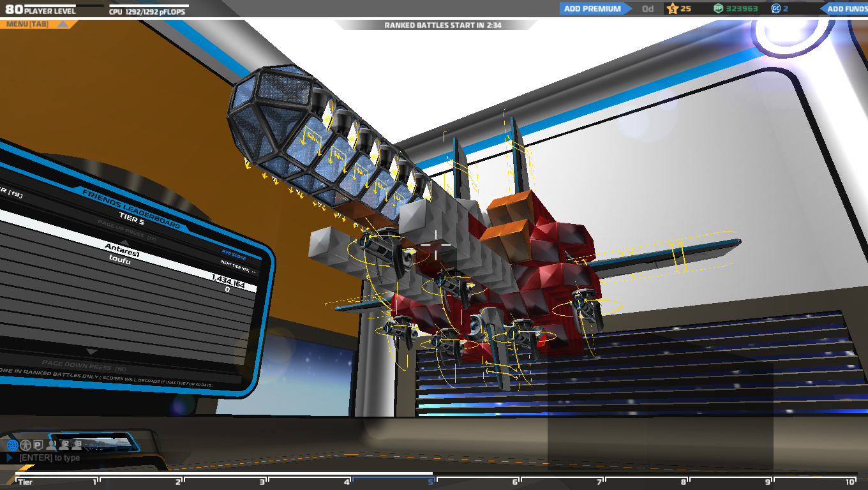Click the Ranked Battles Start In countdown banner

[437, 25]
